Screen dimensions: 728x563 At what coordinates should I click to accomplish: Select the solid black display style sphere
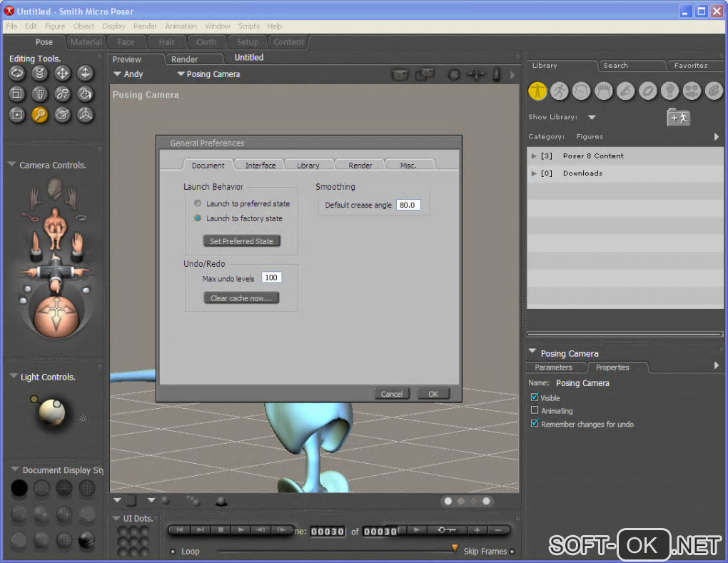(19, 488)
